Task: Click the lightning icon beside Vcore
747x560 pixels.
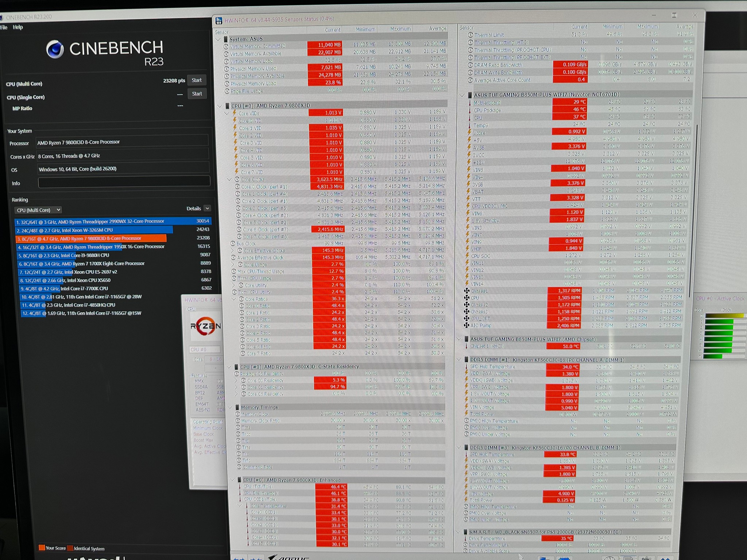Action: (x=469, y=132)
